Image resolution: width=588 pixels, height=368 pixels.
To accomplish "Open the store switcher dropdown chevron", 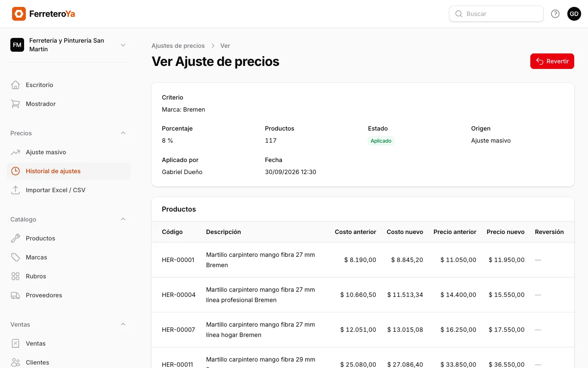I will [123, 45].
